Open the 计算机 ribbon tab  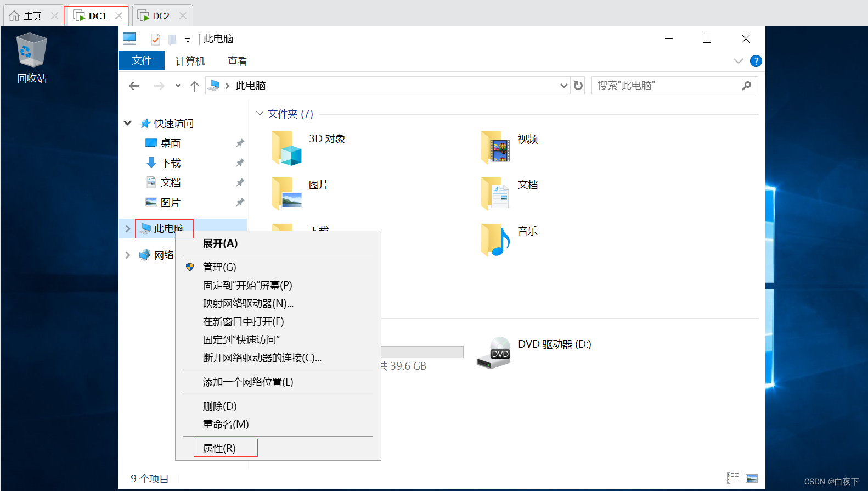(190, 61)
